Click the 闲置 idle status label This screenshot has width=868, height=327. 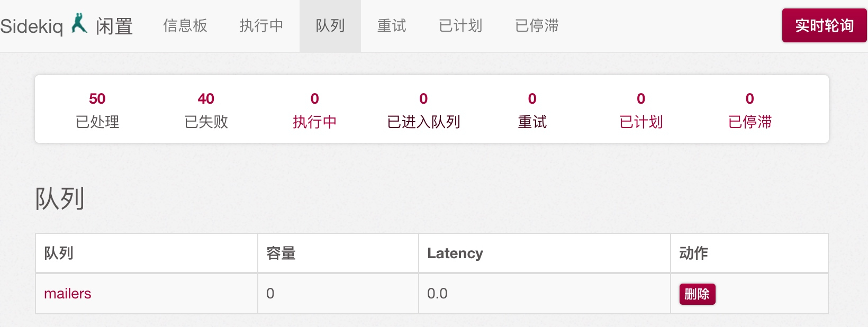pos(114,26)
